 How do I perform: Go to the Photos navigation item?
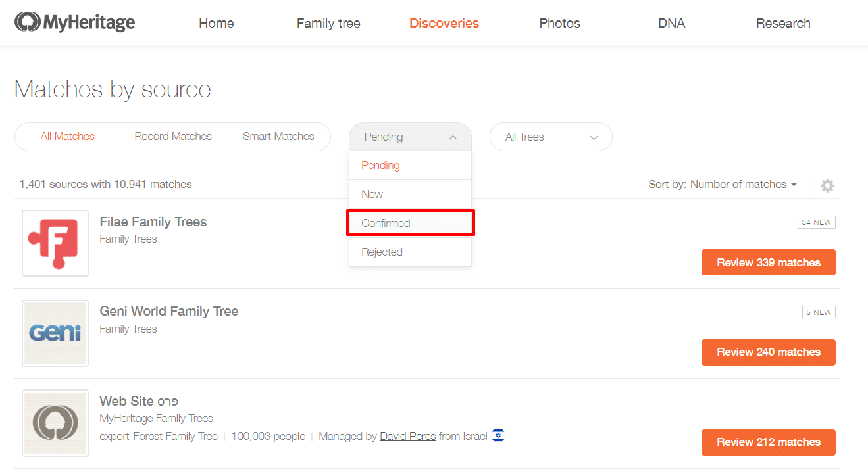tap(560, 23)
